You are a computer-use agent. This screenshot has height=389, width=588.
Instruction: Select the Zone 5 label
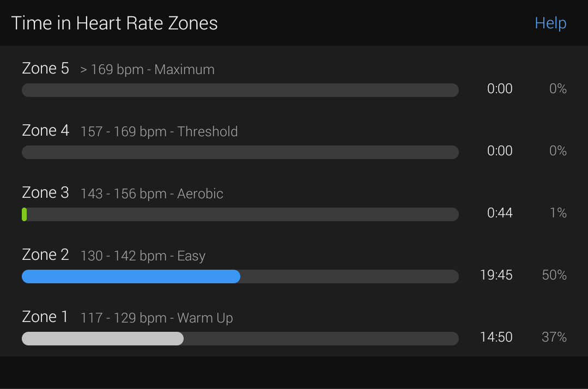tap(45, 69)
